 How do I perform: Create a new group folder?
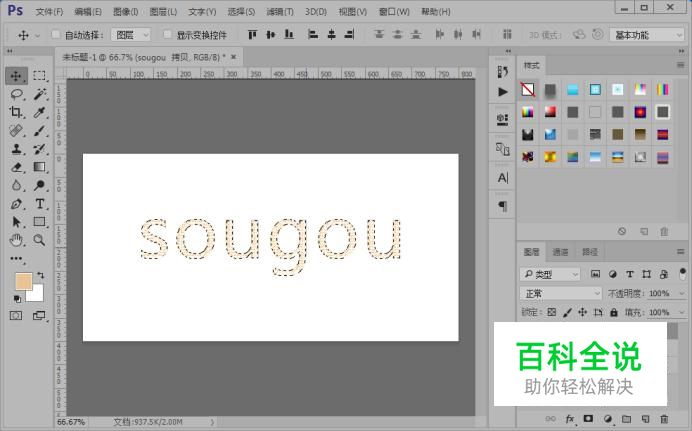pos(626,419)
